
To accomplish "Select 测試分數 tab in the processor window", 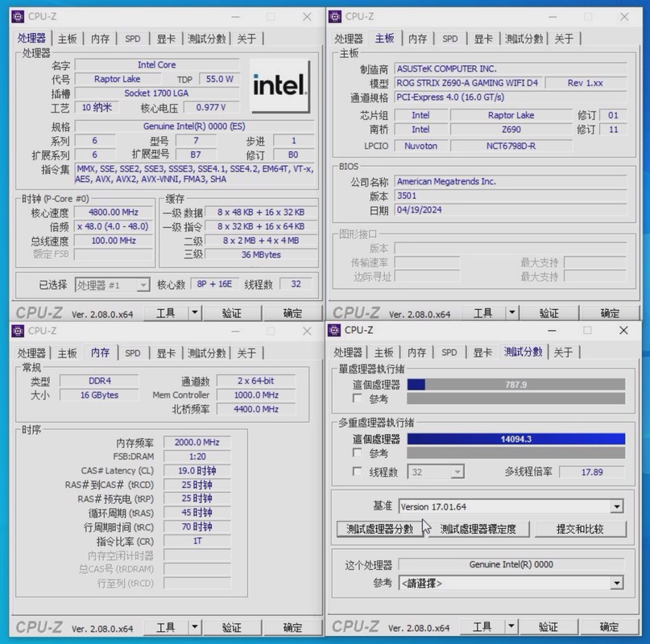I will [206, 39].
